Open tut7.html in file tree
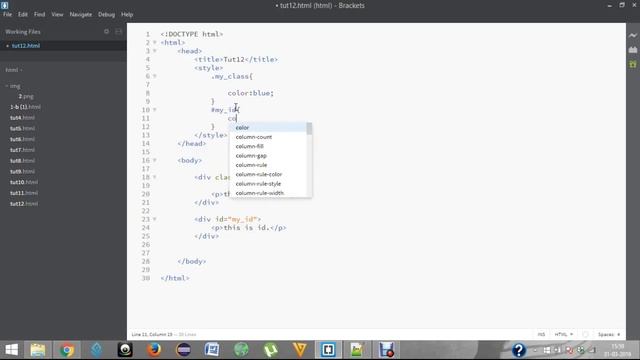The image size is (640, 360). 22,150
